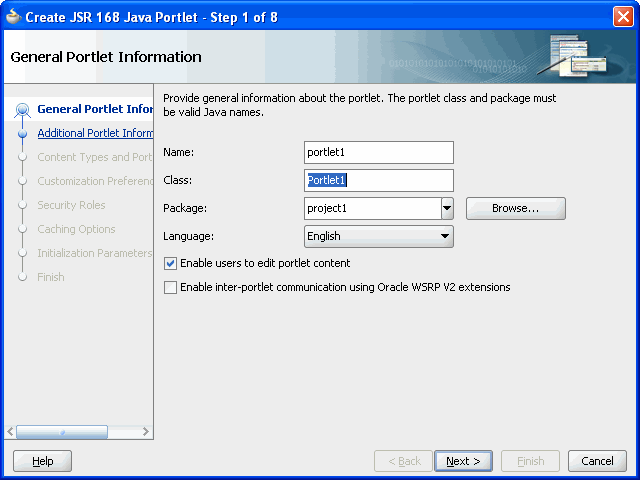
Task: Click the Initialization Parameters step
Action: coord(95,253)
